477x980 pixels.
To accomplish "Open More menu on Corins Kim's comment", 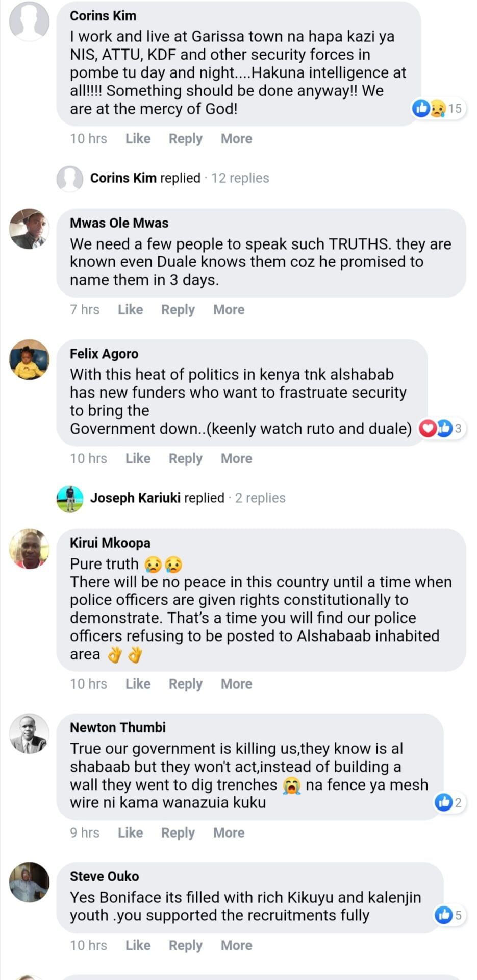I will [x=236, y=139].
